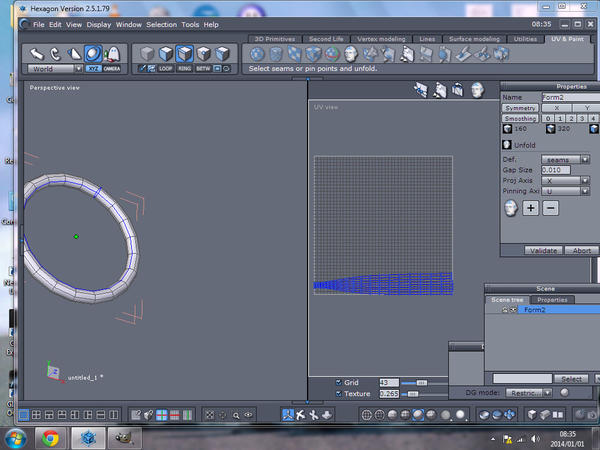Select the sphere UV mapping icon
Viewport: 600px width, 450px height.
point(257,54)
